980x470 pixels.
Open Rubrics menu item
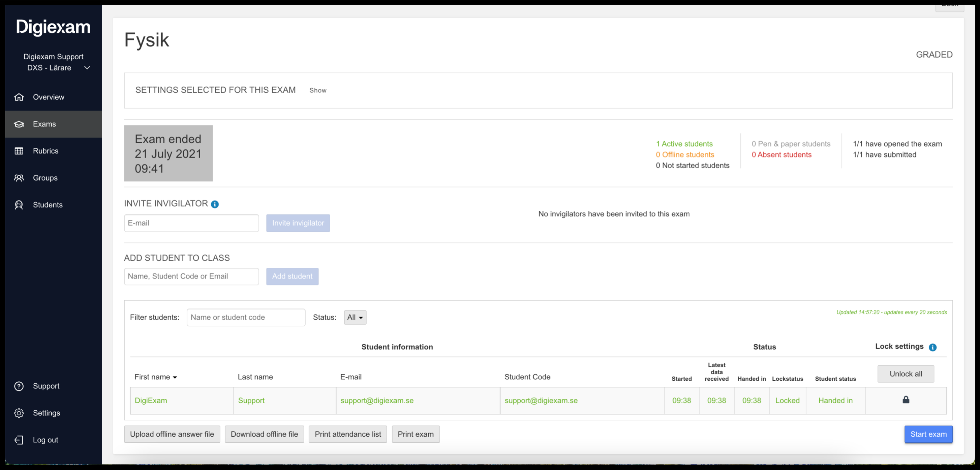[53, 151]
